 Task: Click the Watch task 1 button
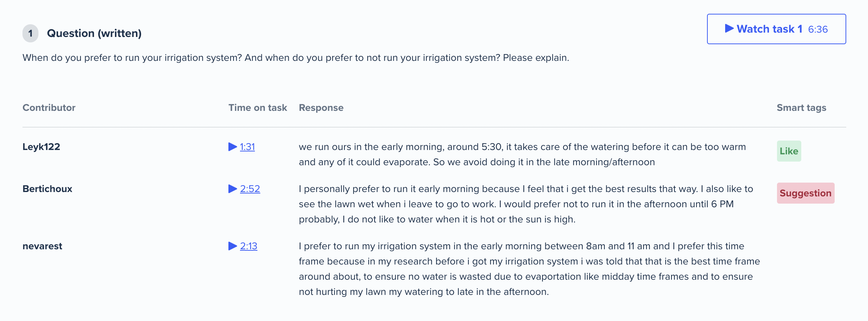(776, 29)
